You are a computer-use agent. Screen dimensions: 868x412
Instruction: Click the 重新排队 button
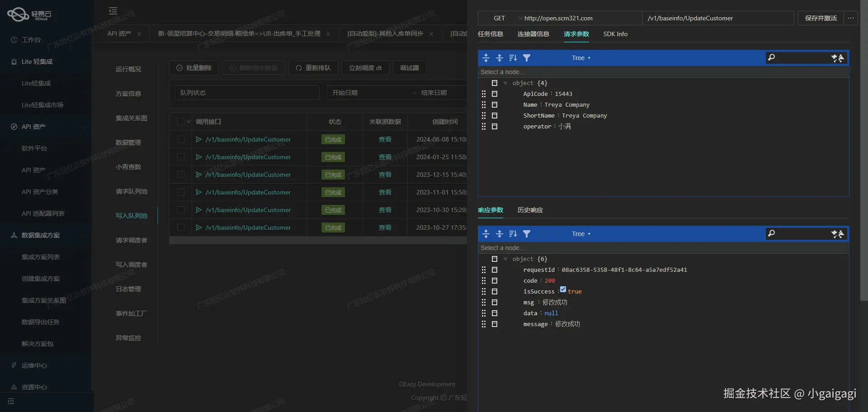click(313, 68)
